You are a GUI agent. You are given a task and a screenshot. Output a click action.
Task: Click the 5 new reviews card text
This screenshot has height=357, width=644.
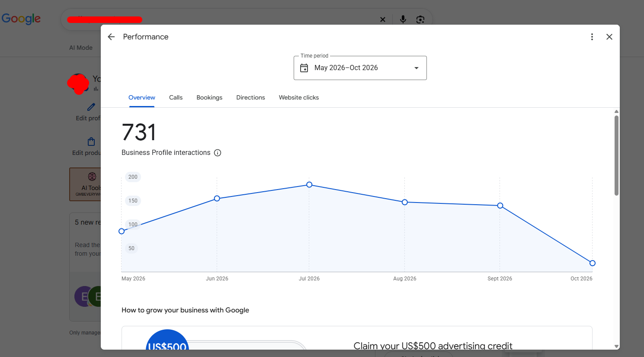[x=88, y=222]
